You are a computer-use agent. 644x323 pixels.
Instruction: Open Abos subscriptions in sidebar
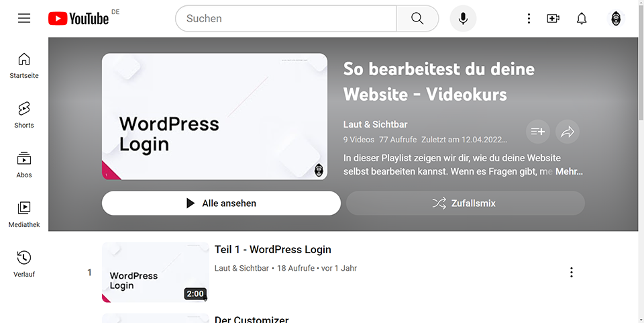pos(24,165)
